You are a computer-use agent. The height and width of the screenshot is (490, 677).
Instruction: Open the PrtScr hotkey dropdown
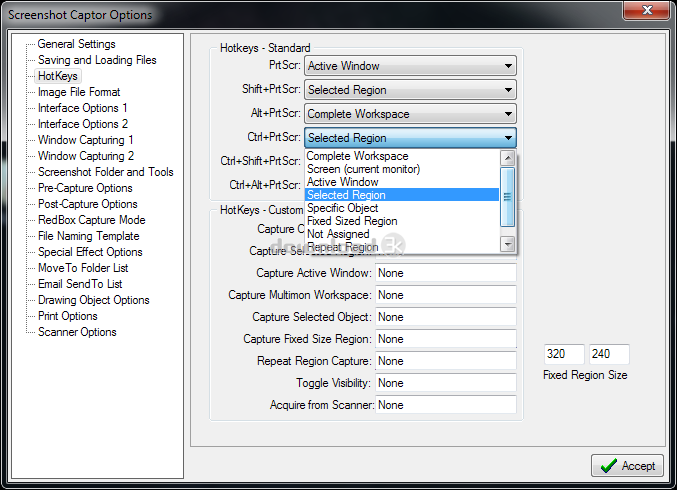click(x=410, y=66)
